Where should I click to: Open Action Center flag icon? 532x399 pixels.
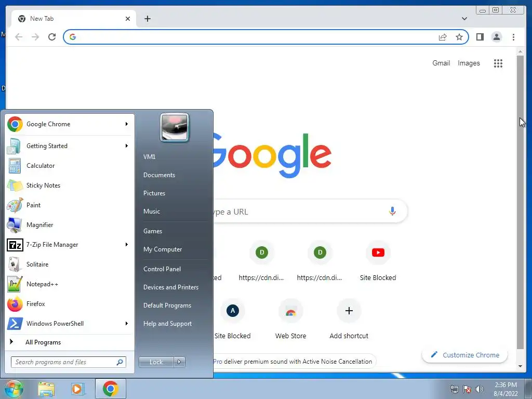[x=467, y=389]
